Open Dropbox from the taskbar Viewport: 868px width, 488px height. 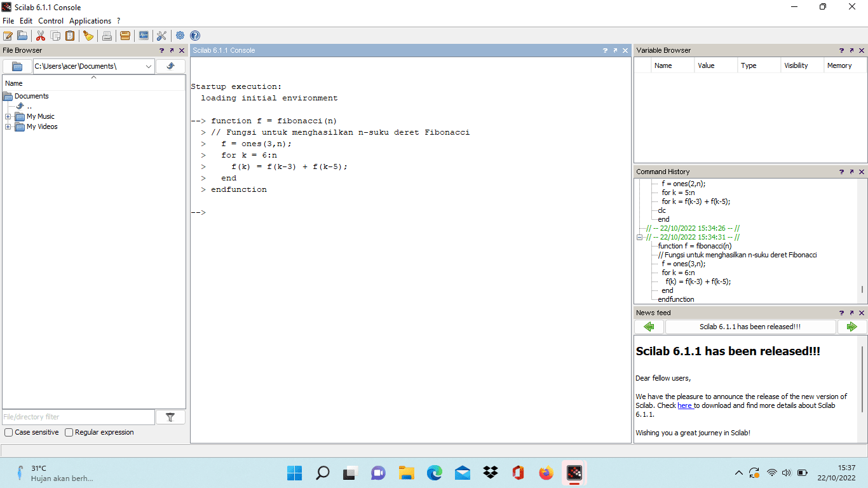pos(490,473)
